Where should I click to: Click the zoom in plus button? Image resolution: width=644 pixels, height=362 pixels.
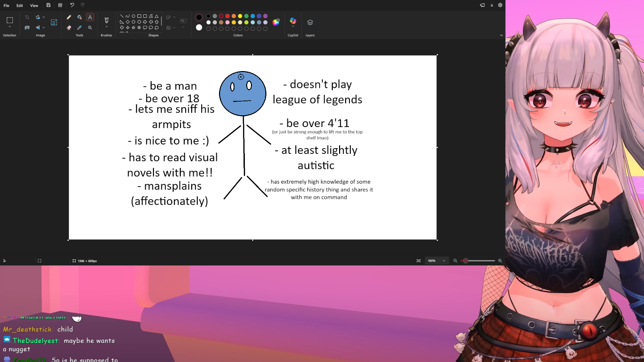(500, 261)
